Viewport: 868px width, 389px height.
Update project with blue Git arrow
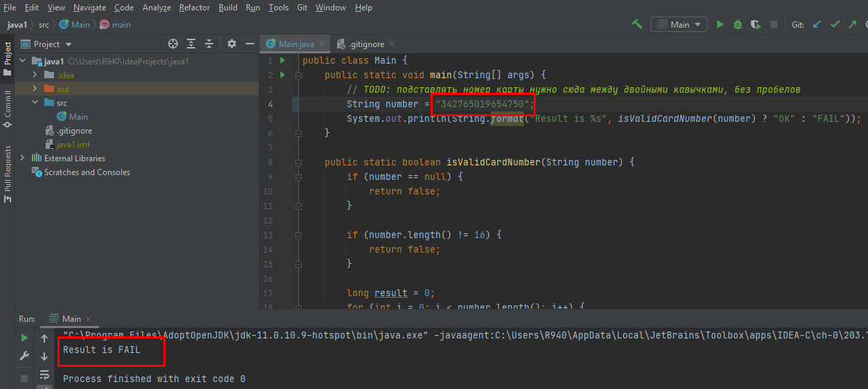click(x=817, y=24)
